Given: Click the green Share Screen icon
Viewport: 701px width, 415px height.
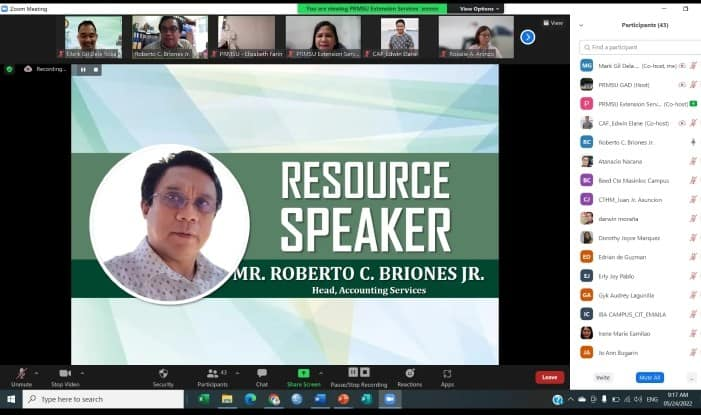Looking at the screenshot, I should tap(304, 373).
